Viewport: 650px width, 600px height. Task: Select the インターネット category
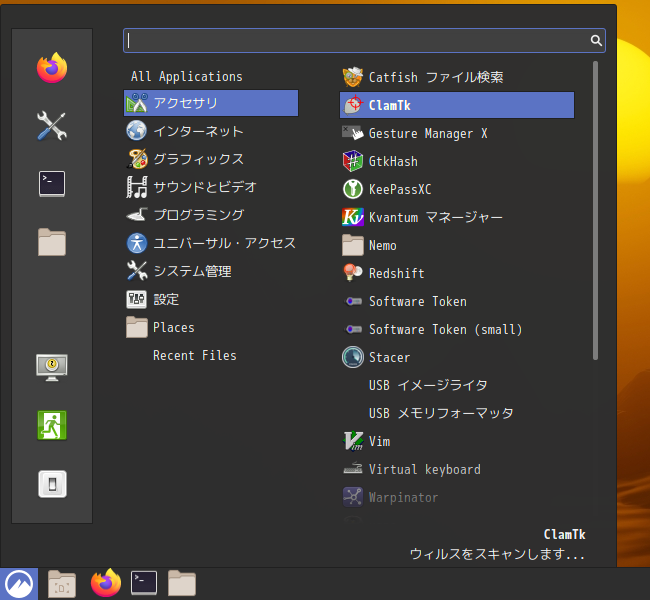pyautogui.click(x=211, y=131)
